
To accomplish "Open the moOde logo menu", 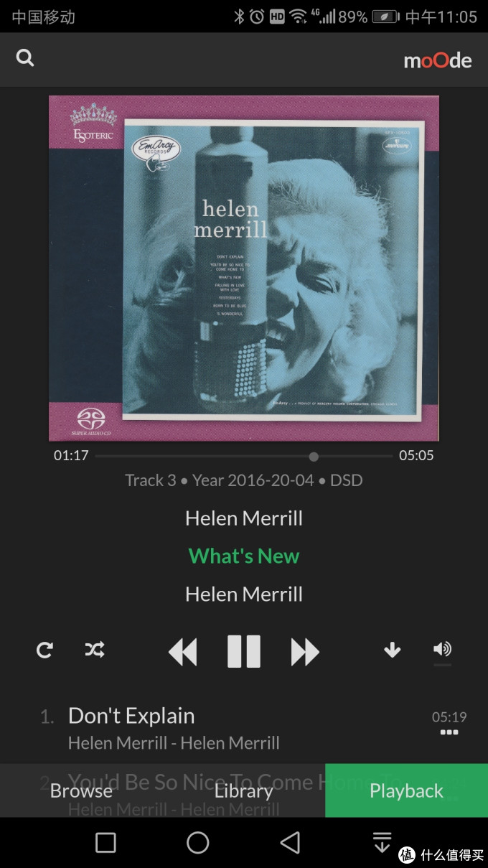I will click(x=438, y=60).
